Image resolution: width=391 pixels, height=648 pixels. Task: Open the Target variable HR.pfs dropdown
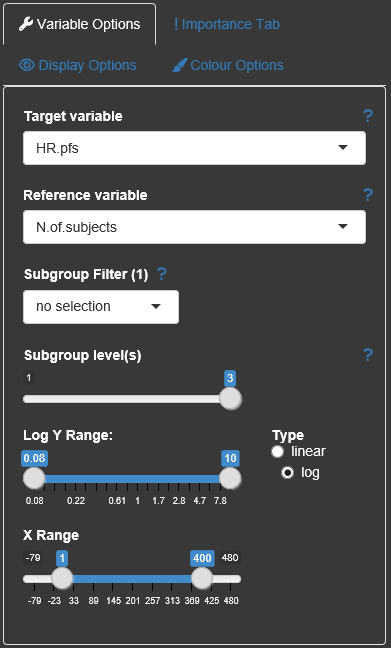[194, 148]
